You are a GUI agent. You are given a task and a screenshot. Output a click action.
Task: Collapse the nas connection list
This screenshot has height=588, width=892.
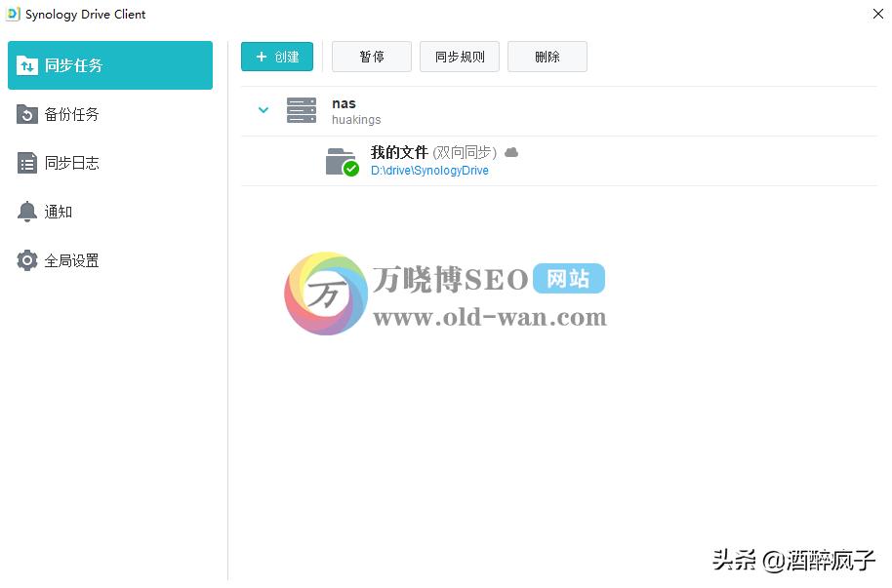point(263,110)
